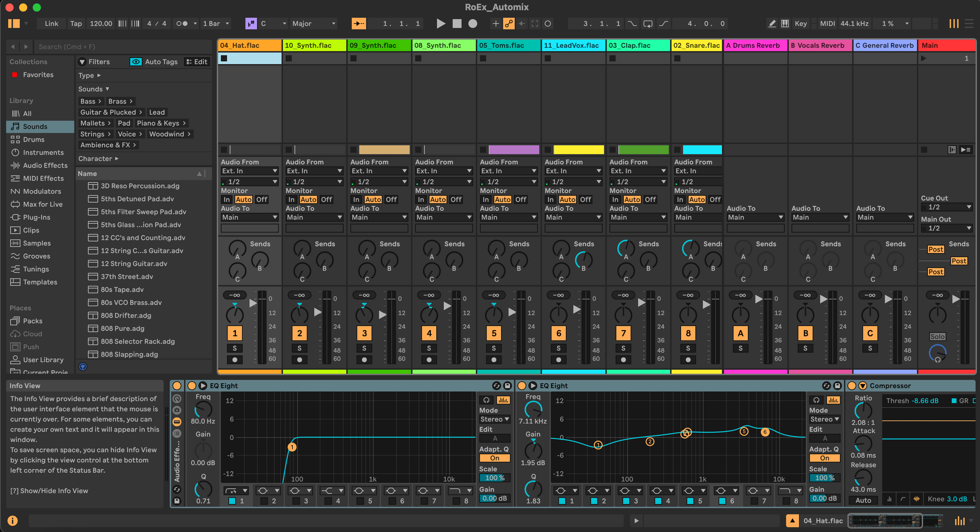Screen dimensions: 980x532
Task: Open the Plug-Ins category
Action: click(x=37, y=217)
